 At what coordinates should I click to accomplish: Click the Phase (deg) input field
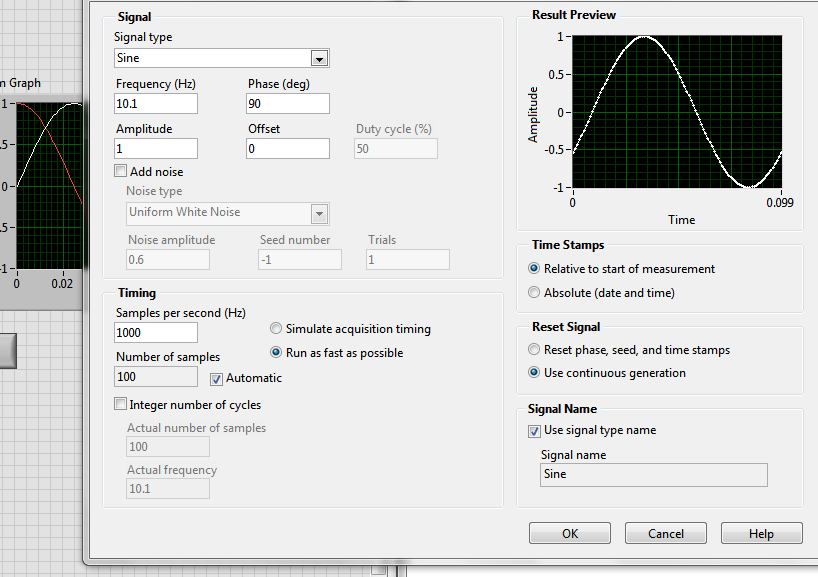[288, 103]
